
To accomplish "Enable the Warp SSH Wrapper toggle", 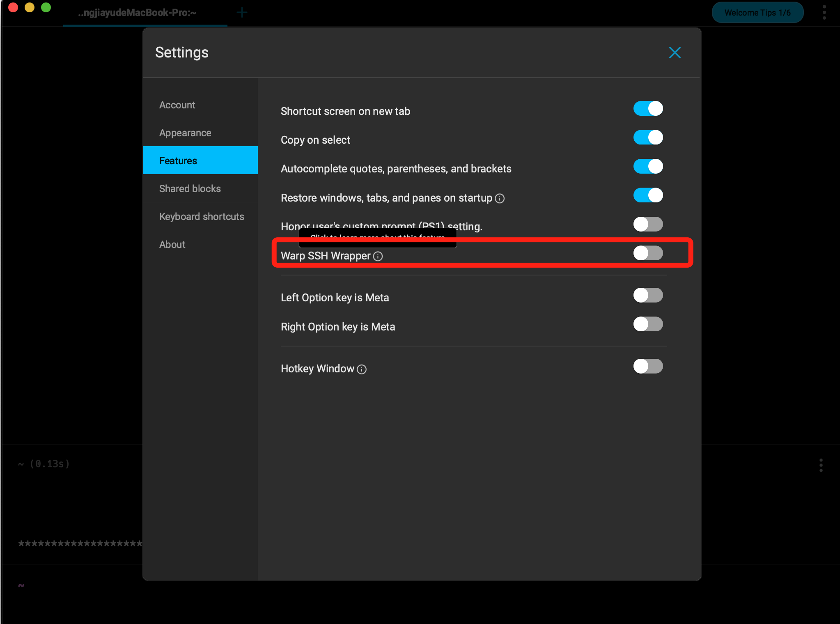I will tap(648, 253).
